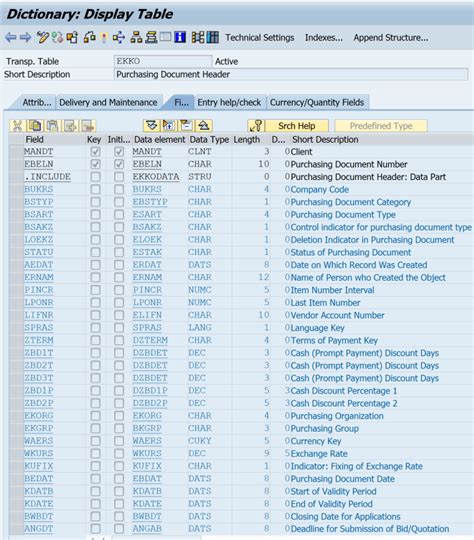Tick the Key checkbox for LIFNR
The height and width of the screenshot is (540, 474).
coord(95,315)
